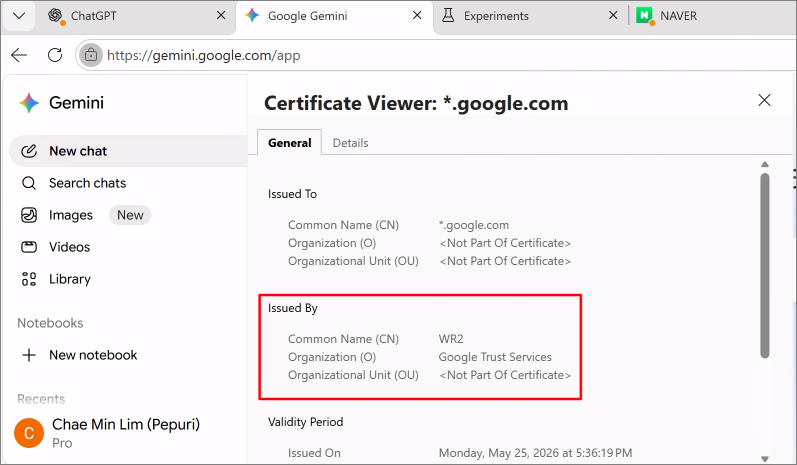Viewport: 797px width, 465px height.
Task: Click the Experiments flask tab icon
Action: coord(448,16)
